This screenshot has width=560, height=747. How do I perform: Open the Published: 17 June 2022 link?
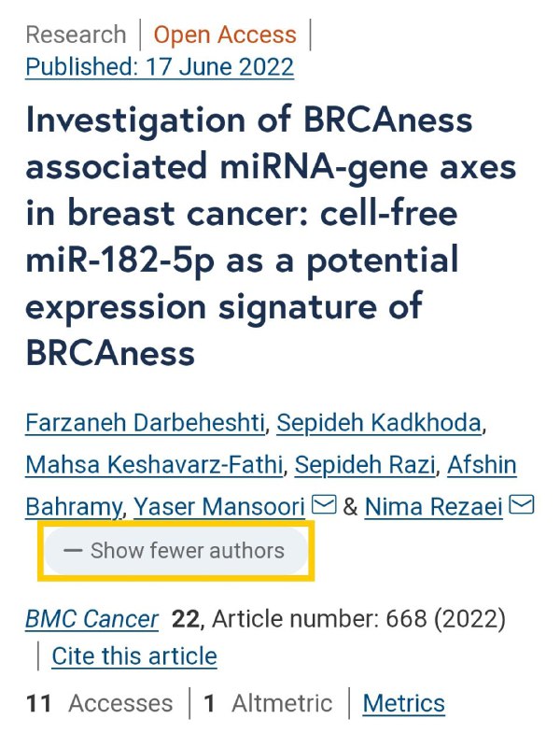coord(160,66)
